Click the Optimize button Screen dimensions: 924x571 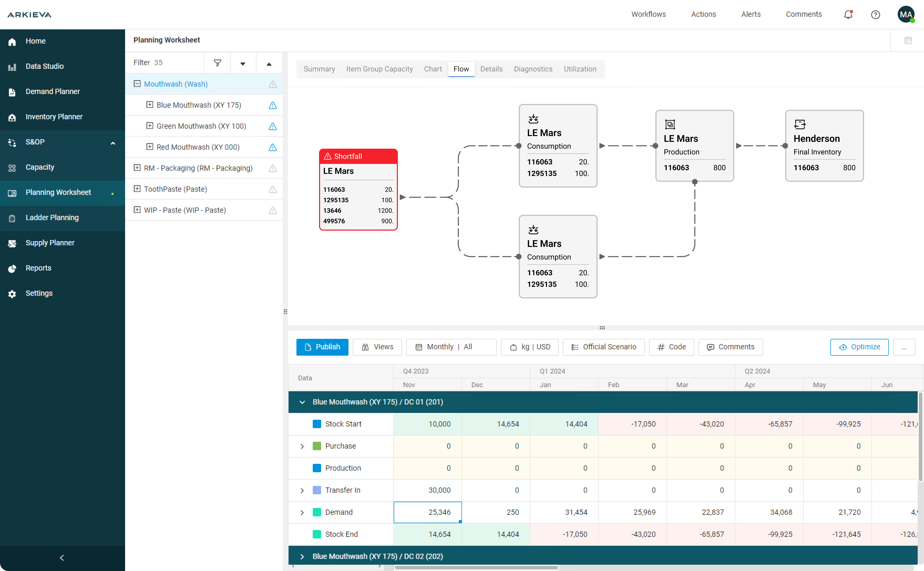(x=859, y=347)
